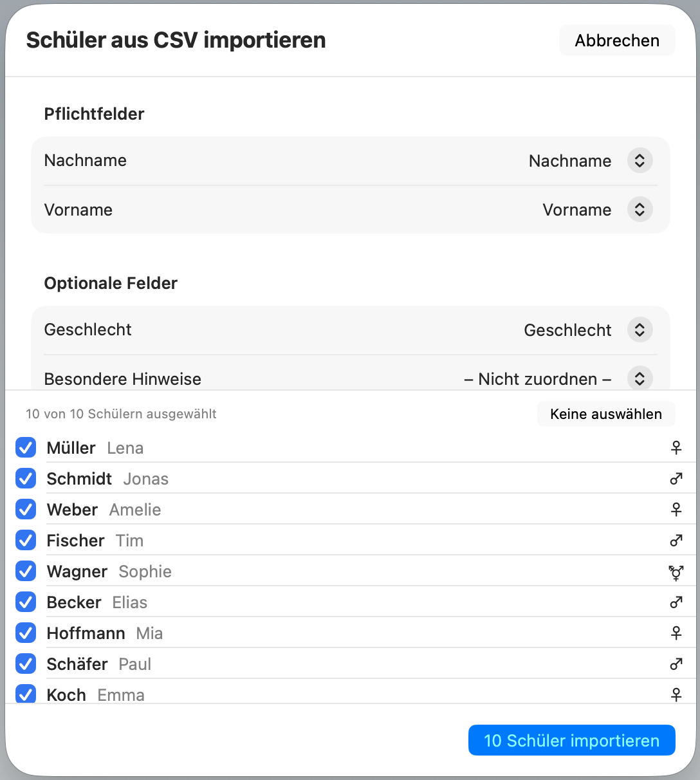The width and height of the screenshot is (700, 780).
Task: Click the female gender icon for Müller Lena
Action: click(x=676, y=447)
